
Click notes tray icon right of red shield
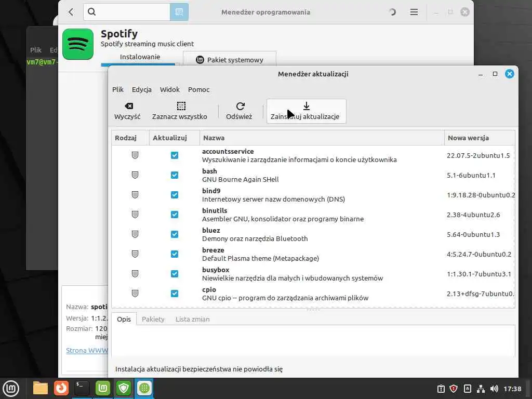(x=467, y=389)
